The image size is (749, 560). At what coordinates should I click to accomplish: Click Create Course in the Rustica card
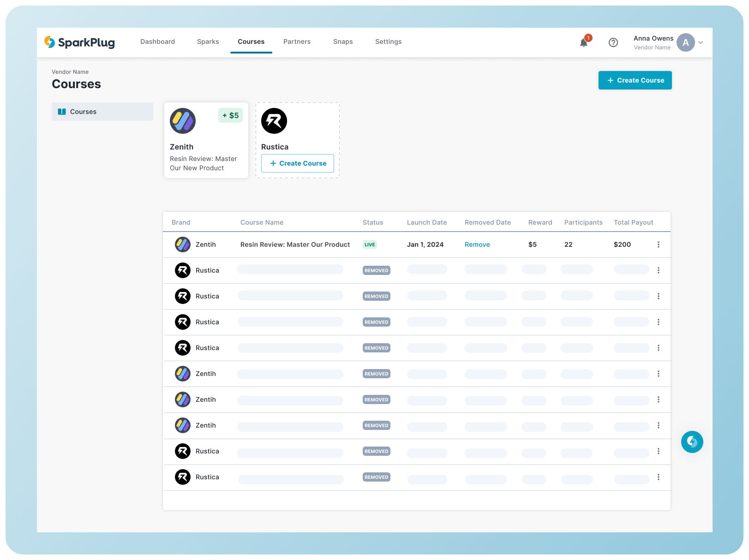(x=298, y=163)
